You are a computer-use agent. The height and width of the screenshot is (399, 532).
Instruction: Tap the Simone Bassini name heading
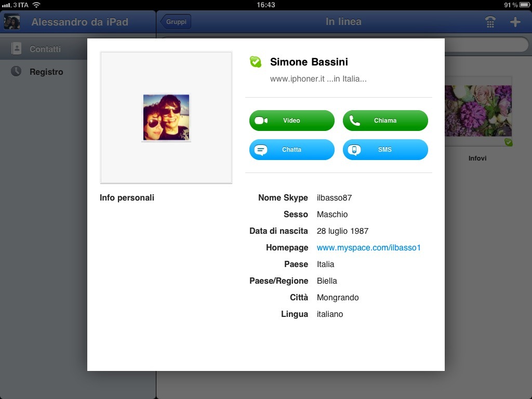point(309,62)
